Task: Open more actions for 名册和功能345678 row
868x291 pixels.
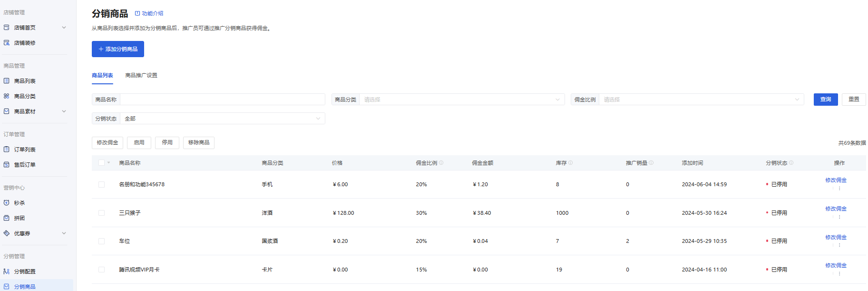Action: point(839,189)
